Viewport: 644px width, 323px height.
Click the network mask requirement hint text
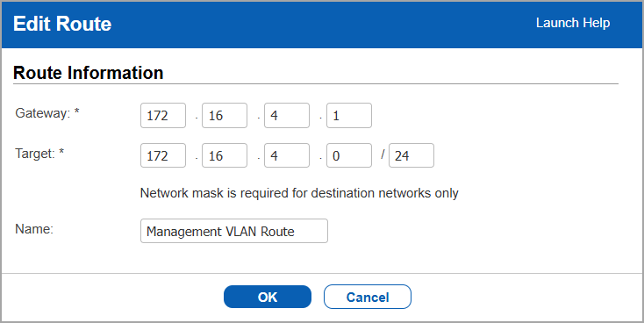coord(299,193)
